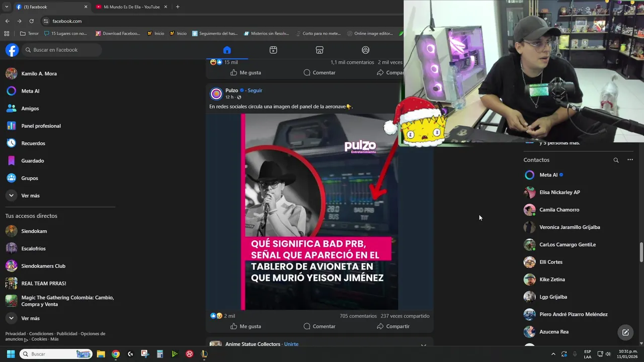Viewport: 644px width, 362px height.
Task: Open Chrome apps grid in bookmarks bar
Action: [7, 34]
